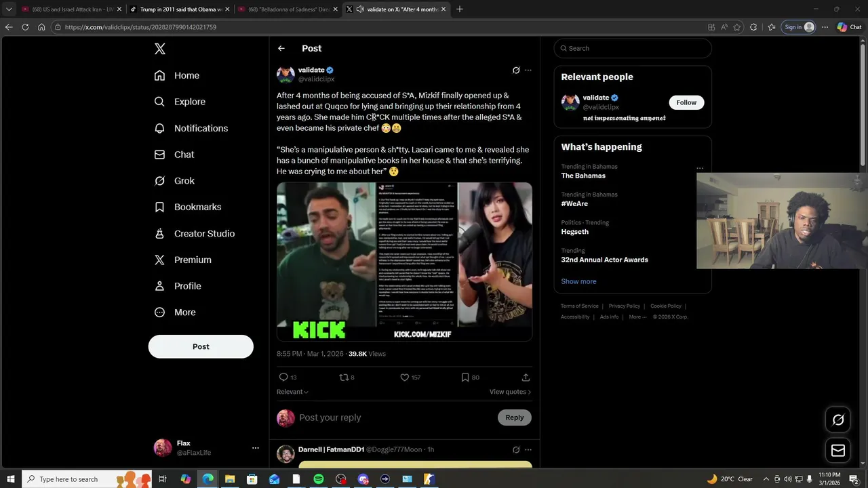Play the Mizkif video thumbnail
The width and height of the screenshot is (868, 488).
404,262
